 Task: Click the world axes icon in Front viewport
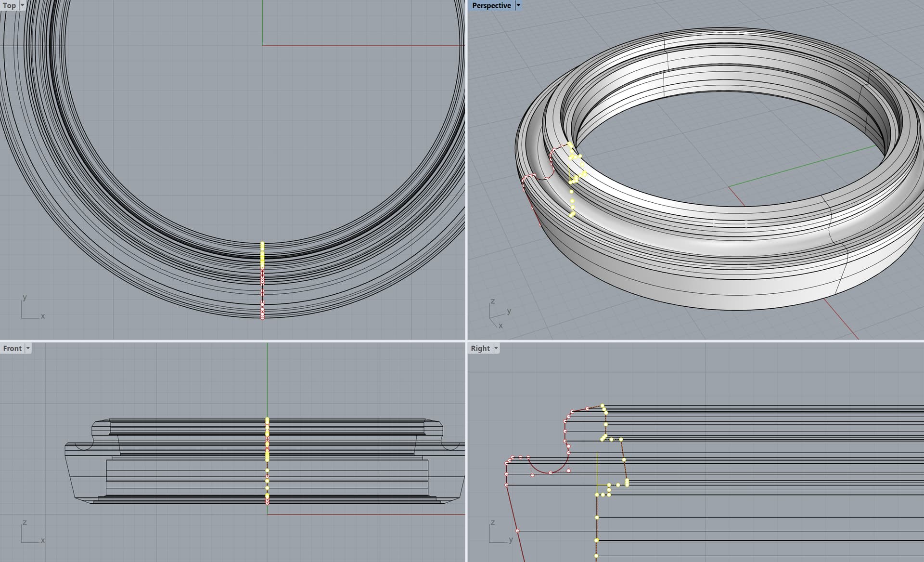30,533
